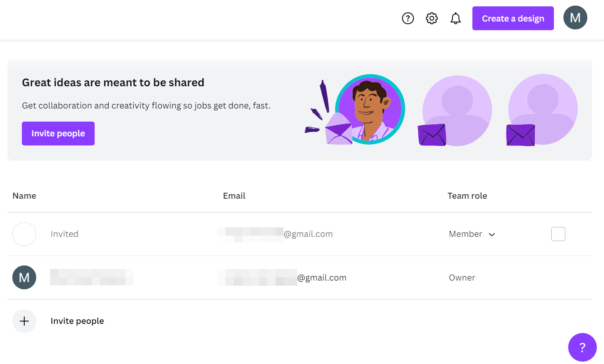Click the plus icon beside Invite people
The height and width of the screenshot is (364, 604).
pyautogui.click(x=24, y=321)
